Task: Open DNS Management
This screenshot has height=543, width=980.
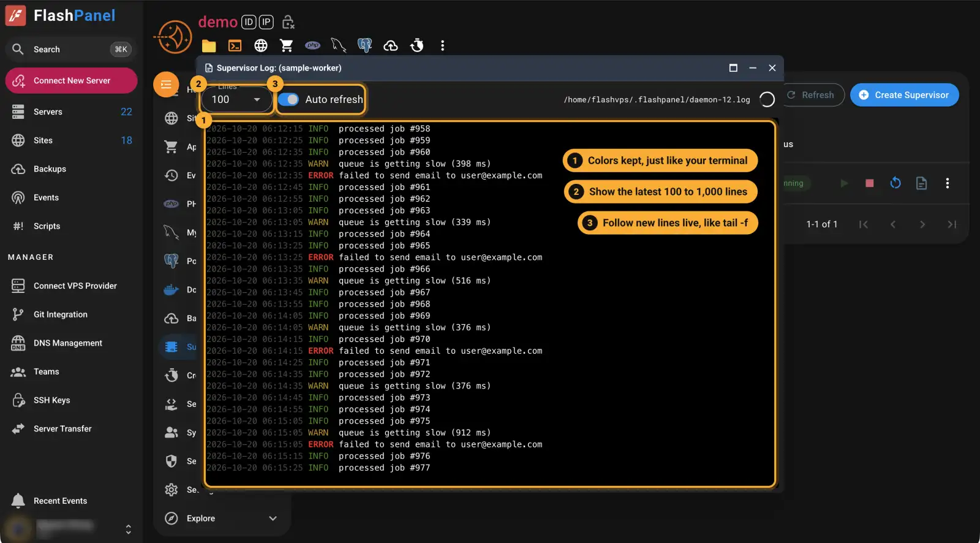Action: click(x=71, y=343)
